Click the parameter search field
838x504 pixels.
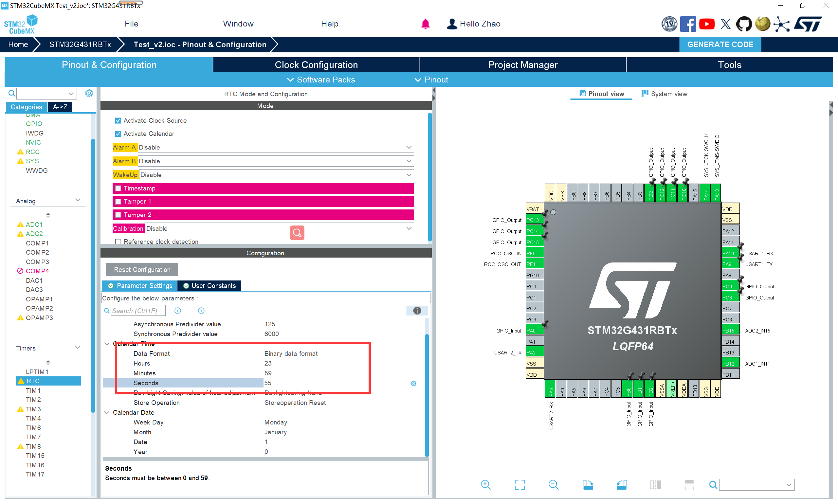[x=137, y=311]
